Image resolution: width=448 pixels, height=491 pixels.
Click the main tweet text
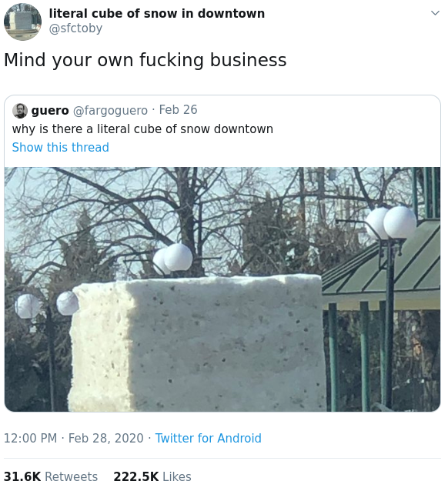(145, 60)
